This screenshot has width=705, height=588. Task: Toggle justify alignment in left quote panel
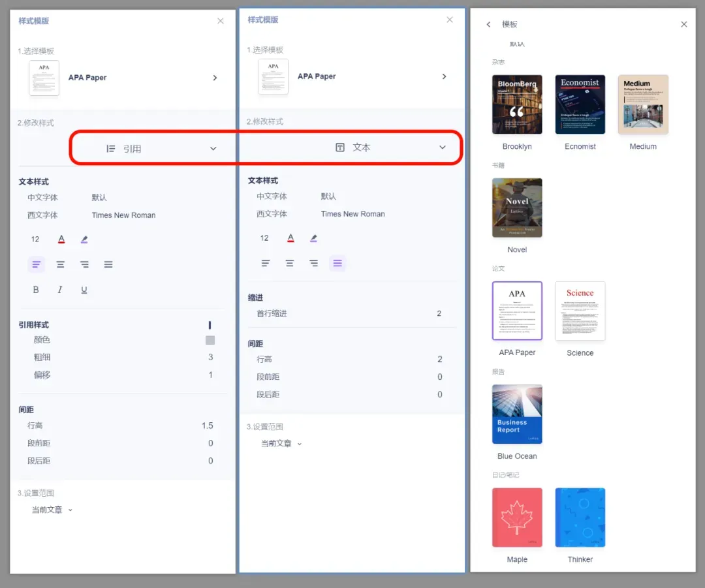108,264
